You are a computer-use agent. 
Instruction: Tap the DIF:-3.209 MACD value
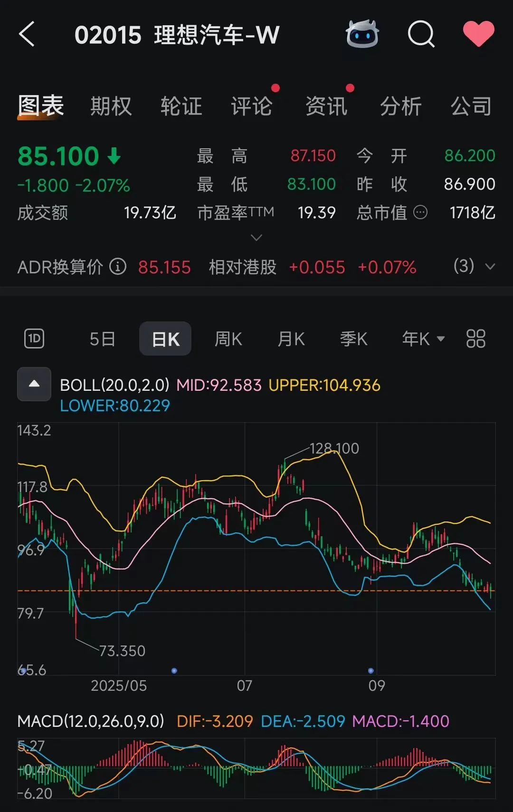(215, 721)
